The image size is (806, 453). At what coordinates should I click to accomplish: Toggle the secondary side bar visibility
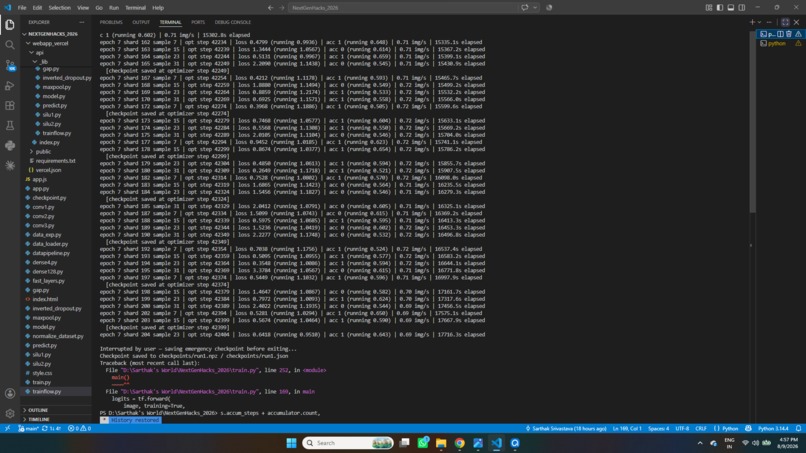point(742,8)
